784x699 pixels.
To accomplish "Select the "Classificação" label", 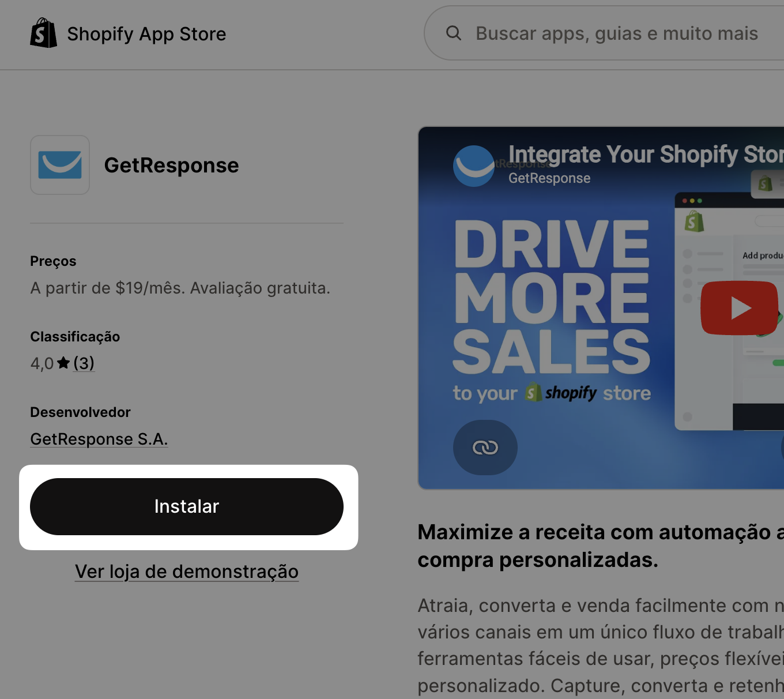I will (x=75, y=337).
